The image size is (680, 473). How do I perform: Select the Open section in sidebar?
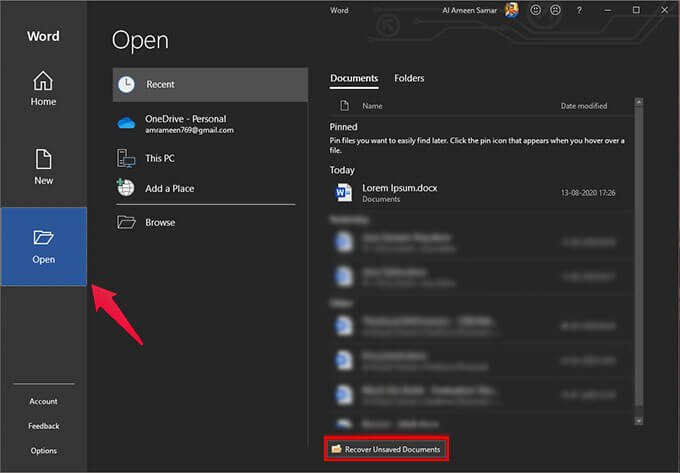pyautogui.click(x=43, y=246)
